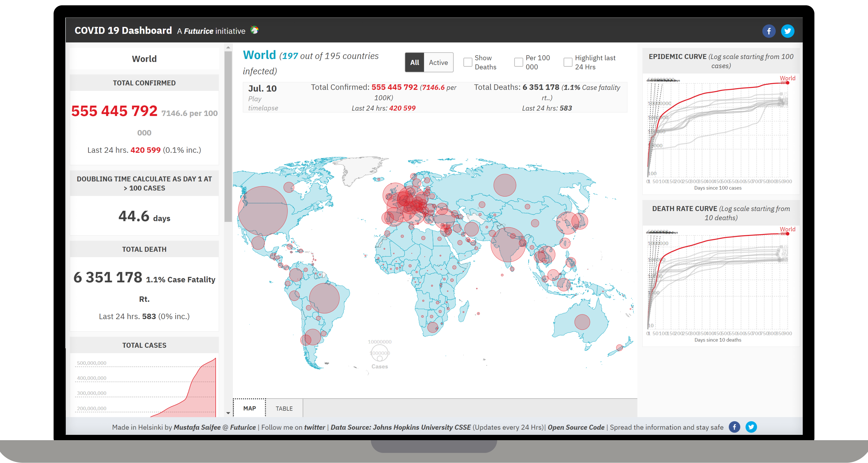This screenshot has height=463, width=868.
Task: Click Last 24 hrs 420 599 in map header
Action: click(x=383, y=108)
